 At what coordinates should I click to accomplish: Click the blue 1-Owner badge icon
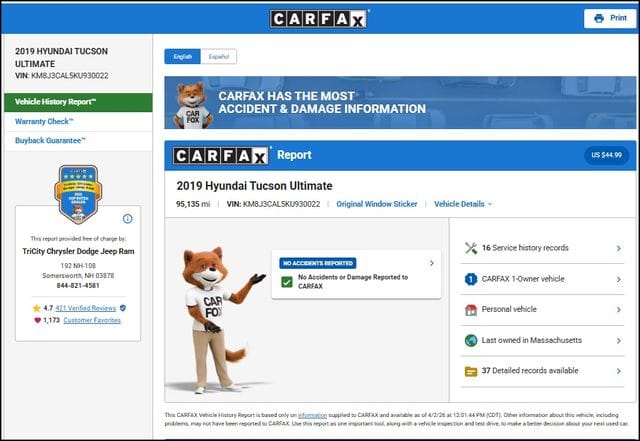(470, 278)
